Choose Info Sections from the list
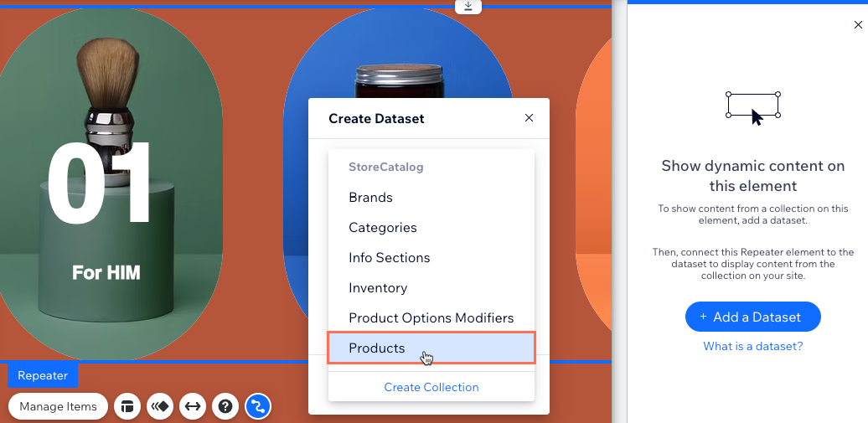 pos(389,258)
